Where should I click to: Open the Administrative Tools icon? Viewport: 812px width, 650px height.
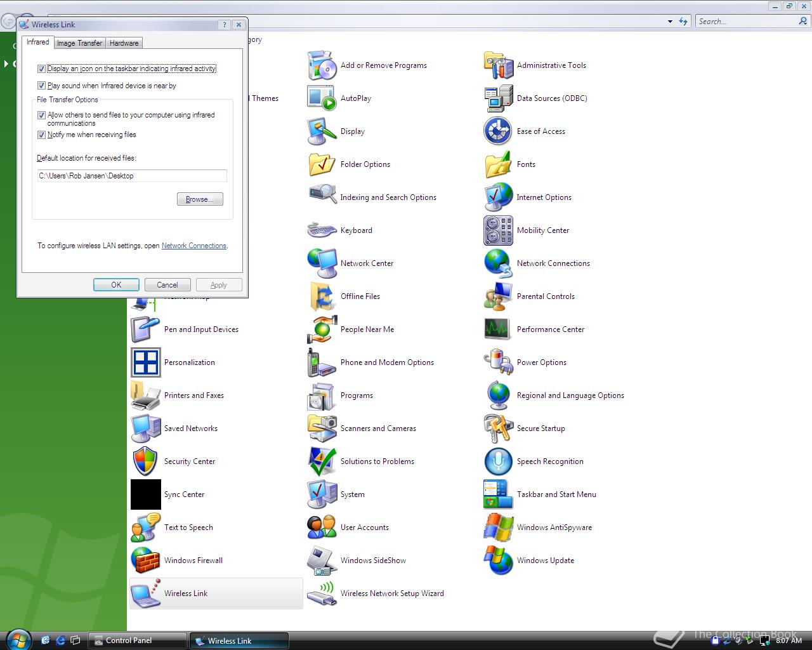[498, 65]
